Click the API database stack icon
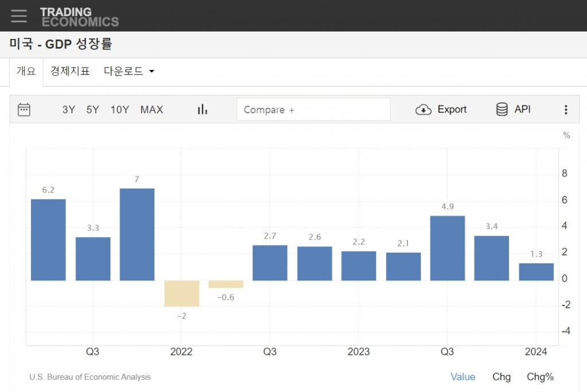This screenshot has height=392, width=587. click(x=502, y=109)
